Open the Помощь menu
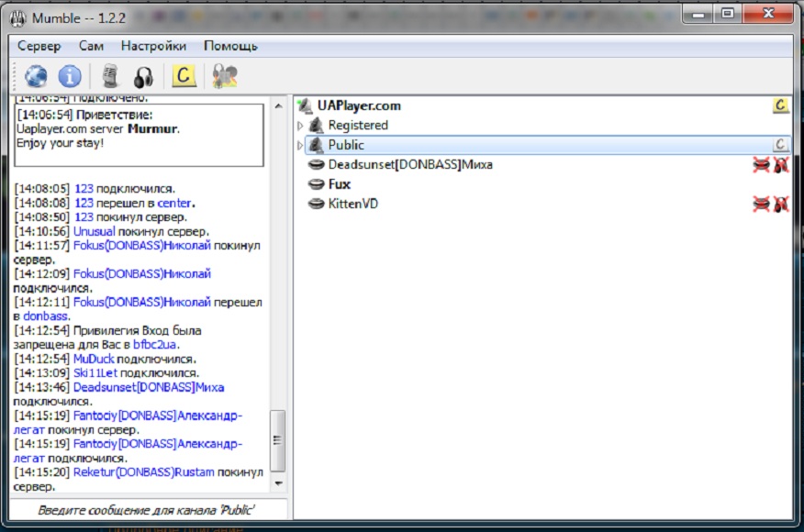The height and width of the screenshot is (532, 804). [230, 46]
